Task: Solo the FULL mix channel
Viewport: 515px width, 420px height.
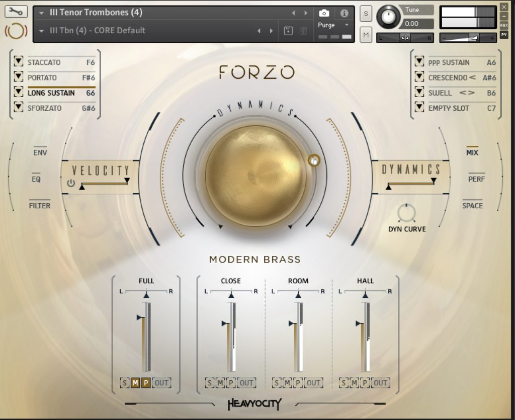Action: click(x=125, y=383)
